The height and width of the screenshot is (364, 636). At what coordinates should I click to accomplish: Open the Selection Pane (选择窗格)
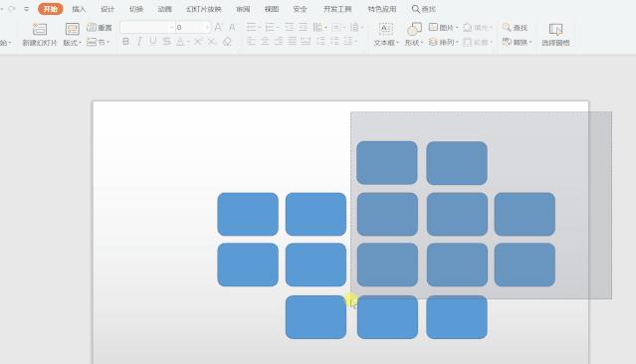click(x=555, y=34)
